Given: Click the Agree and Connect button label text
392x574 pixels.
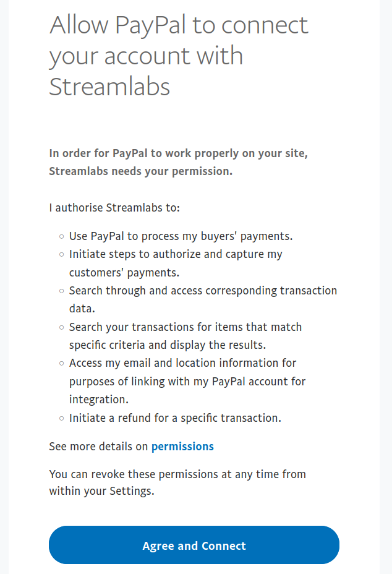Looking at the screenshot, I should 194,545.
